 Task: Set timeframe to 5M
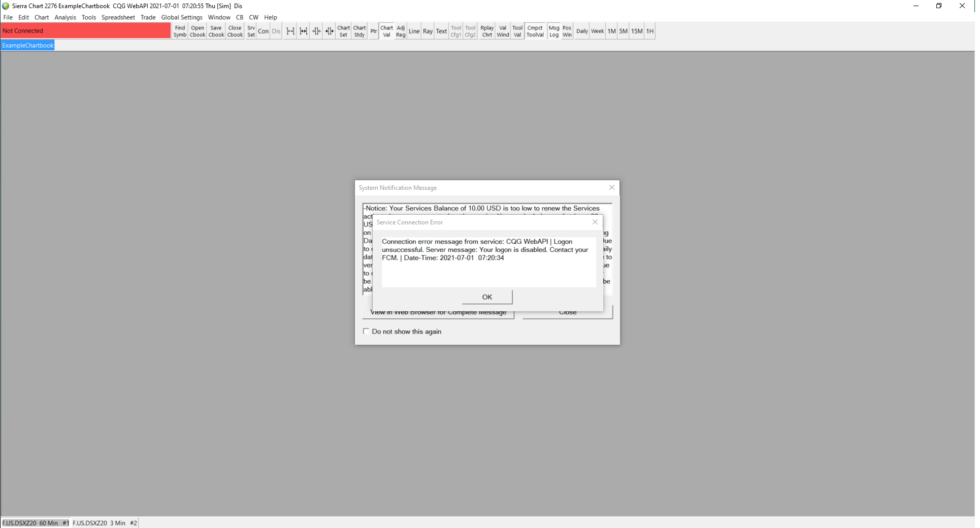[x=624, y=31]
